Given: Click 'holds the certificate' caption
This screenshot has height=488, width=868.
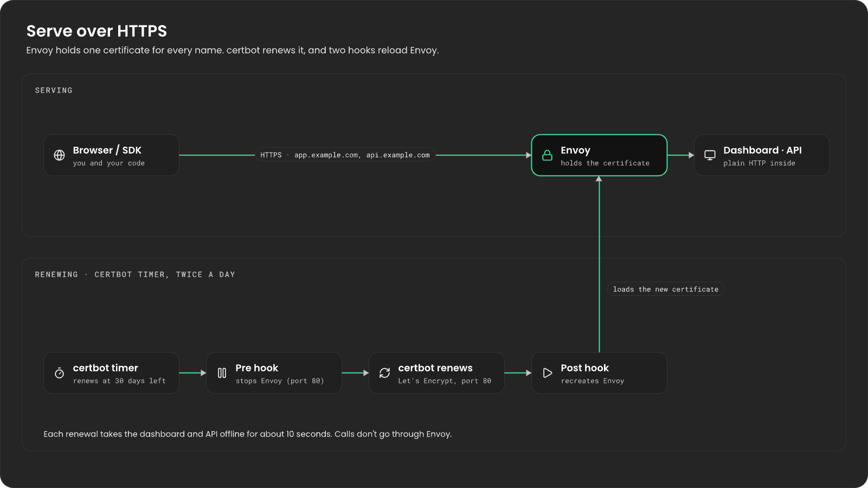Looking at the screenshot, I should tap(605, 163).
